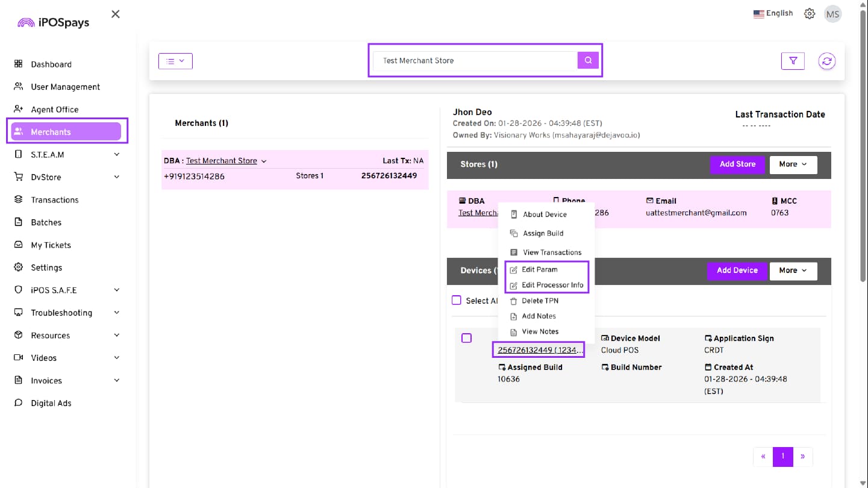This screenshot has height=488, width=868.
Task: Open the Stores More dropdown
Action: pyautogui.click(x=793, y=164)
